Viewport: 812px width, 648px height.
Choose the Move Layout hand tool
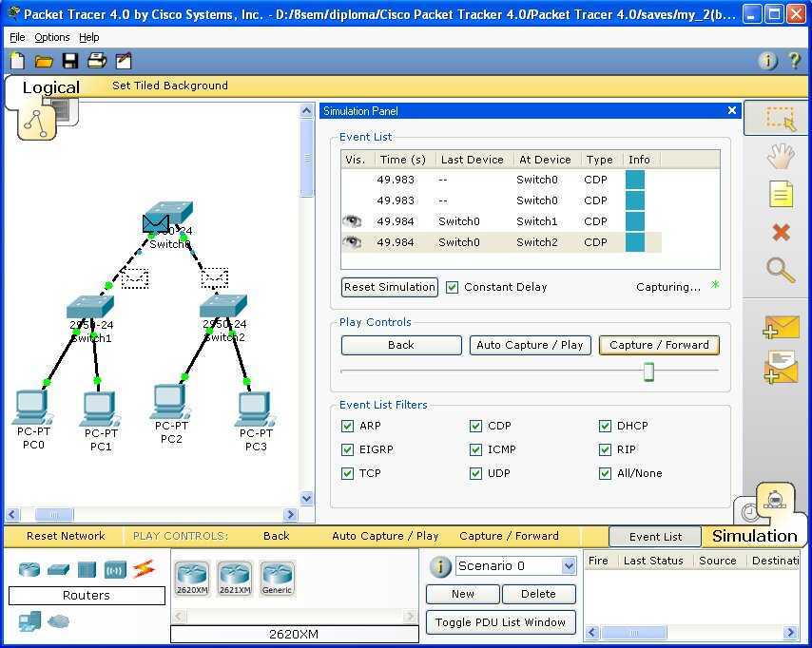(x=781, y=157)
